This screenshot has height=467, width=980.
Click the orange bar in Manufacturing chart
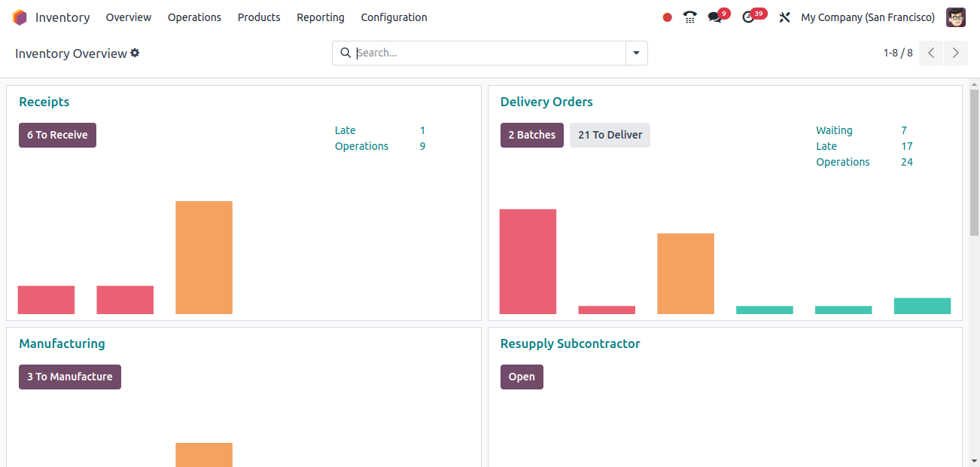pyautogui.click(x=204, y=455)
